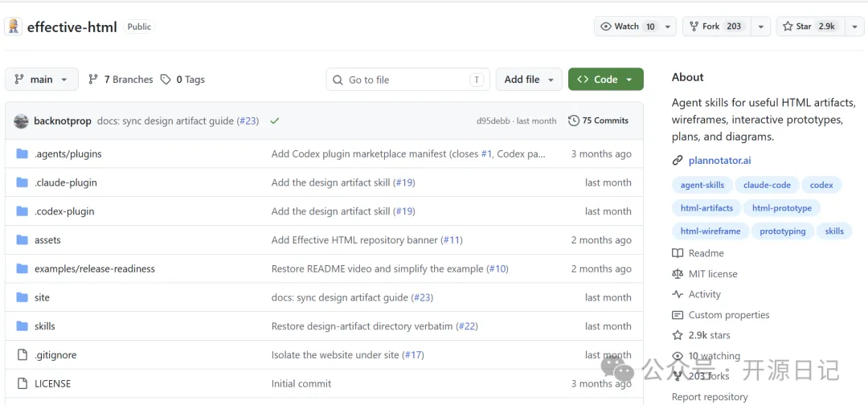Select the prototyping topic tag
This screenshot has height=405, width=868.
[x=783, y=231]
